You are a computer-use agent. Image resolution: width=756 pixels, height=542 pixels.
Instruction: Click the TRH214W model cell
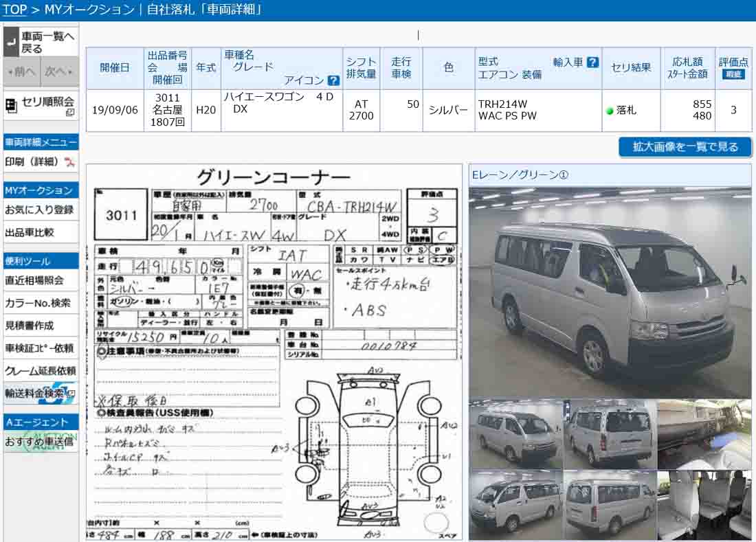[x=538, y=111]
